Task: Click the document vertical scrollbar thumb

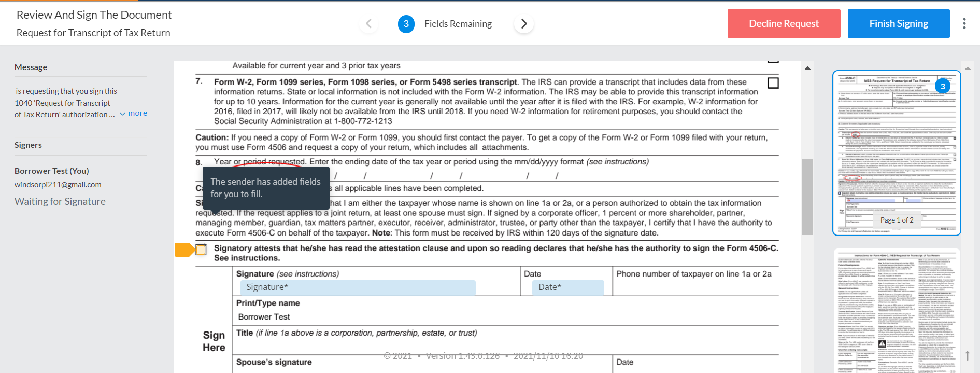Action: point(807,197)
